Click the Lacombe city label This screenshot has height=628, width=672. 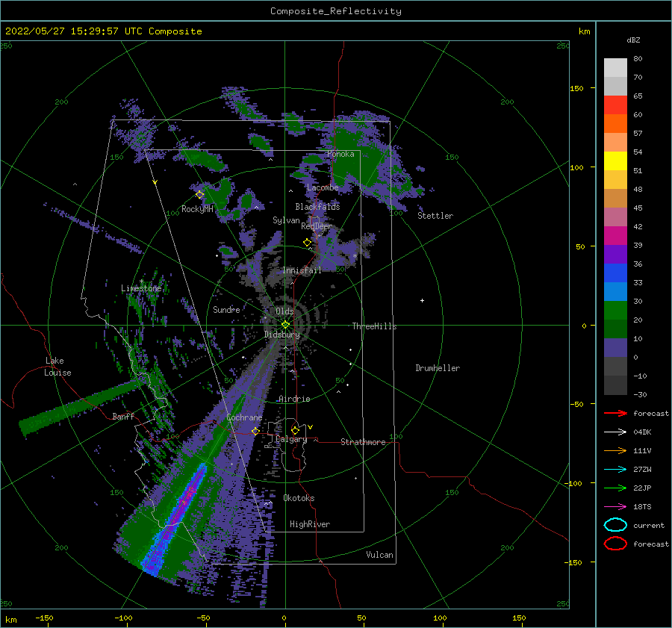323,187
